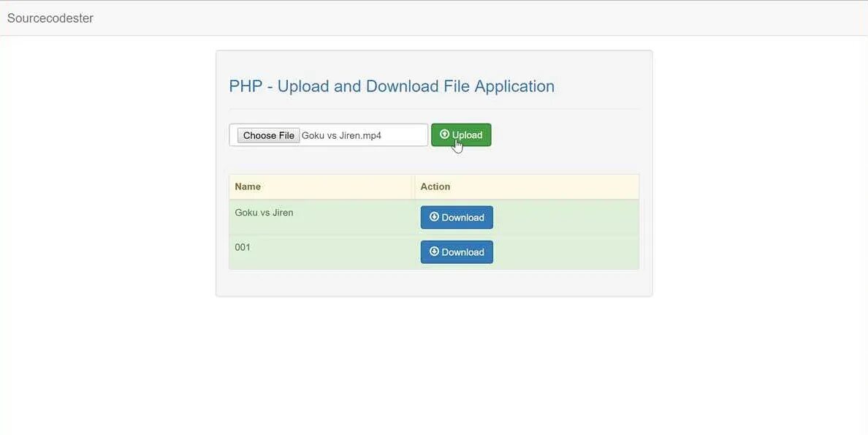
Task: Click the selected filename Goku vs Jiren.mp4
Action: [x=341, y=135]
